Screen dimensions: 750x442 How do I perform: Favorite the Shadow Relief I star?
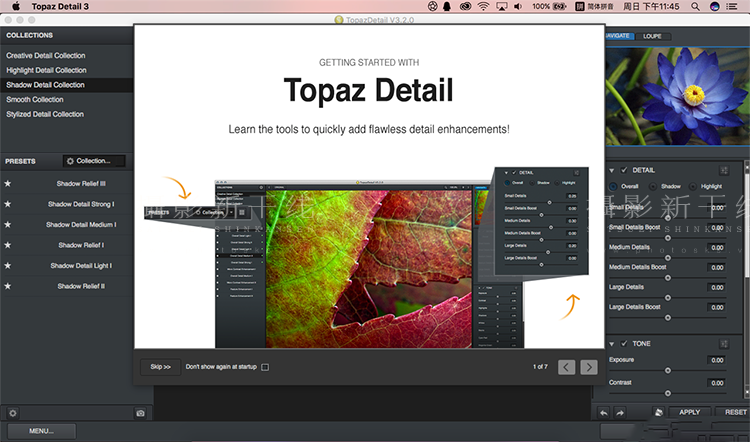click(8, 245)
